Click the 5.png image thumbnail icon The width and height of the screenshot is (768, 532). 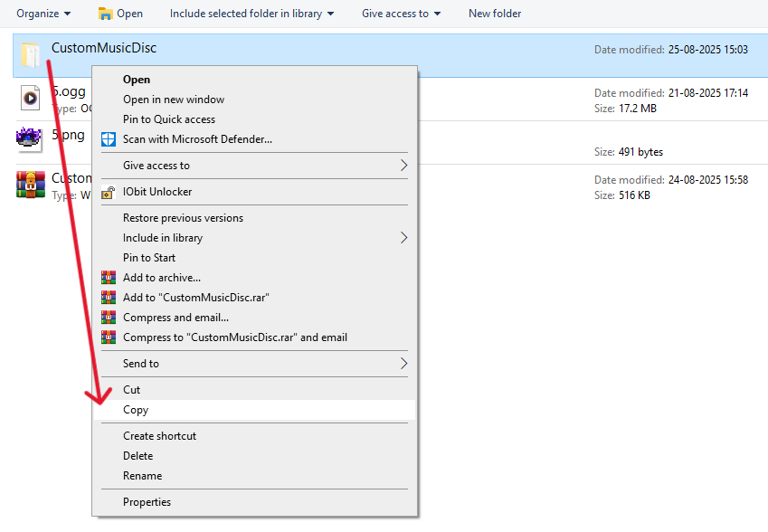coord(30,138)
